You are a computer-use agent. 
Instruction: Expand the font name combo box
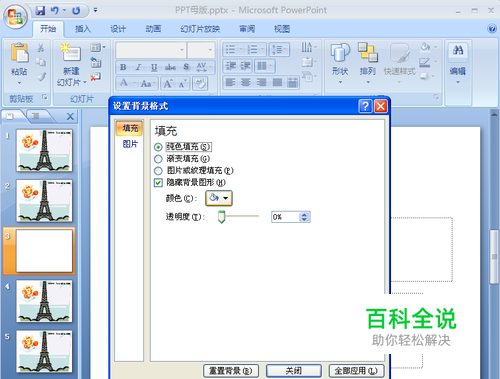point(182,50)
